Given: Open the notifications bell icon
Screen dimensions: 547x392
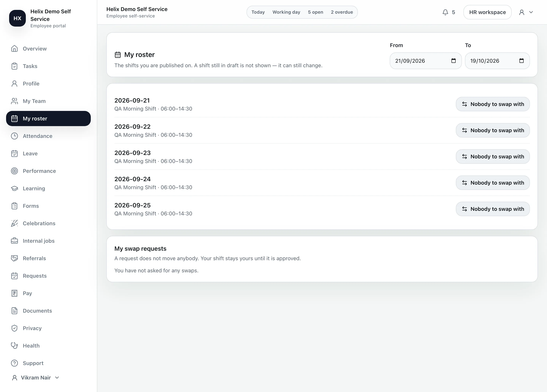Looking at the screenshot, I should pos(445,12).
